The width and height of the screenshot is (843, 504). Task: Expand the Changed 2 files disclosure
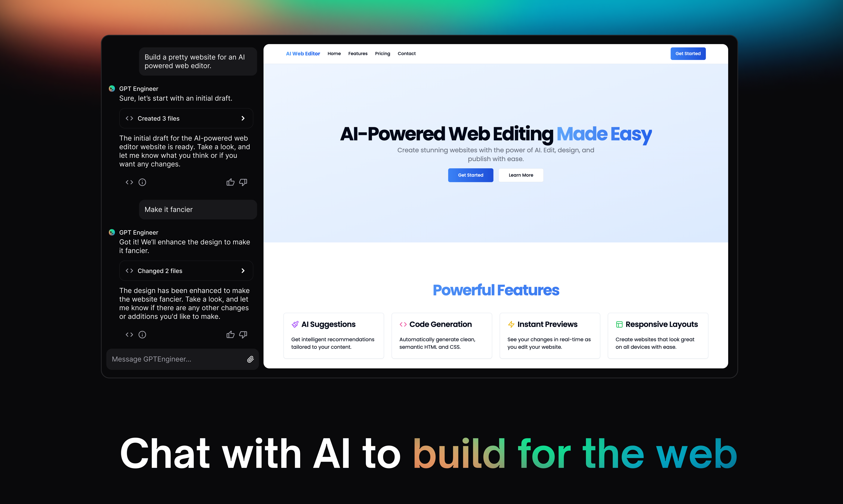coord(243,271)
